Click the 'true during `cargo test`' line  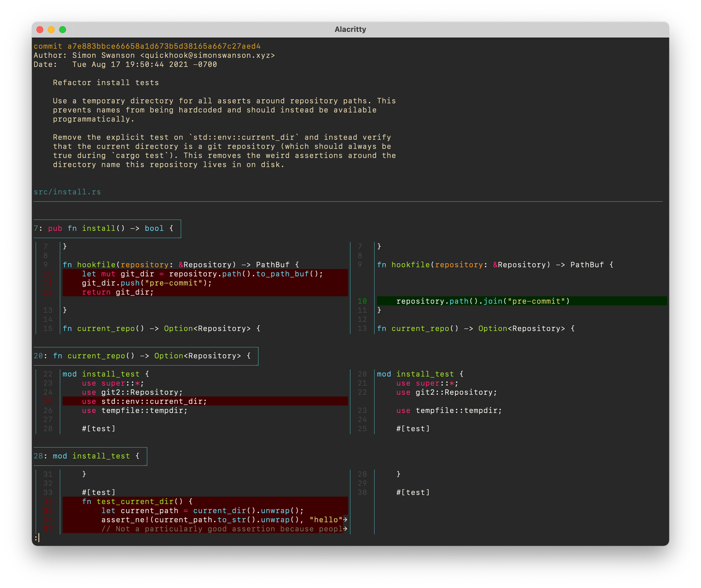[x=224, y=156]
